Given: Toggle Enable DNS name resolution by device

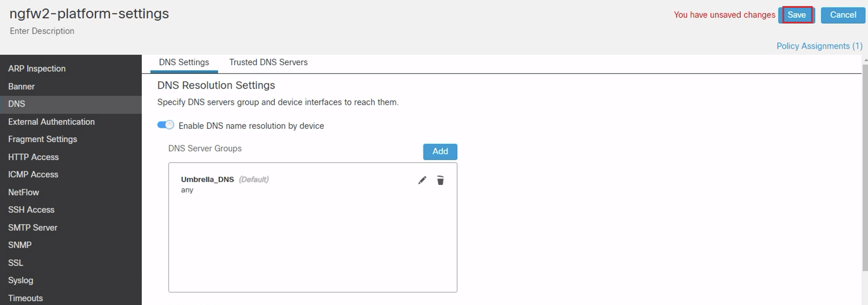Looking at the screenshot, I should pos(165,125).
